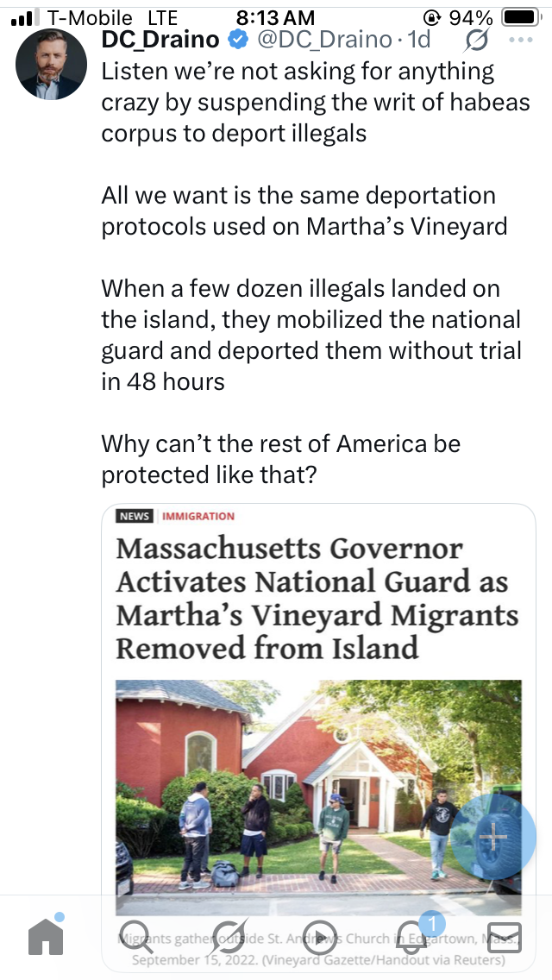552x980 pixels.
Task: Open DC_Draino's profile picture
Action: tap(52, 64)
